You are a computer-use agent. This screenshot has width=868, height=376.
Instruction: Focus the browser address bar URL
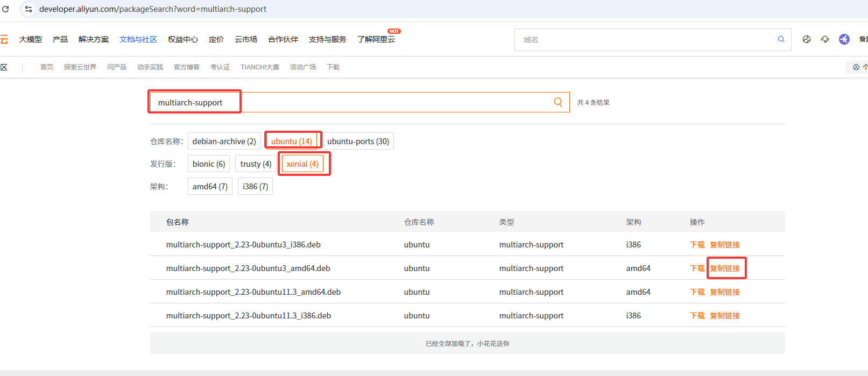pyautogui.click(x=153, y=9)
